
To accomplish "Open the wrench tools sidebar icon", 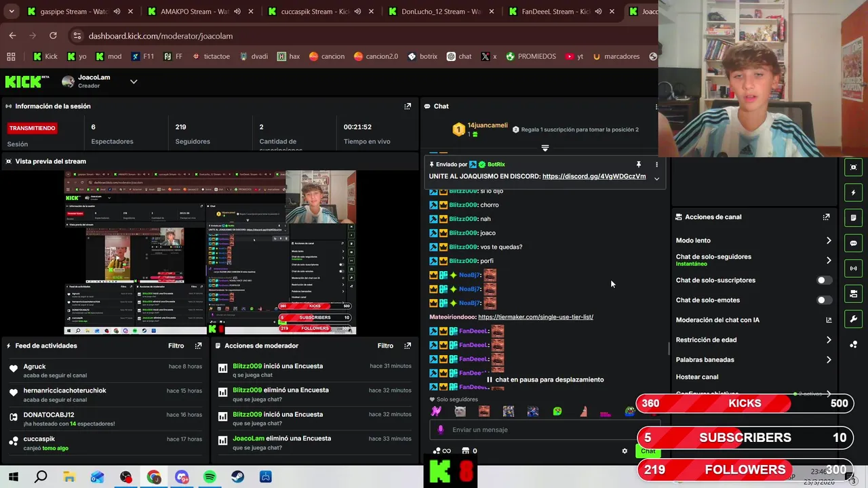I will click(x=853, y=319).
